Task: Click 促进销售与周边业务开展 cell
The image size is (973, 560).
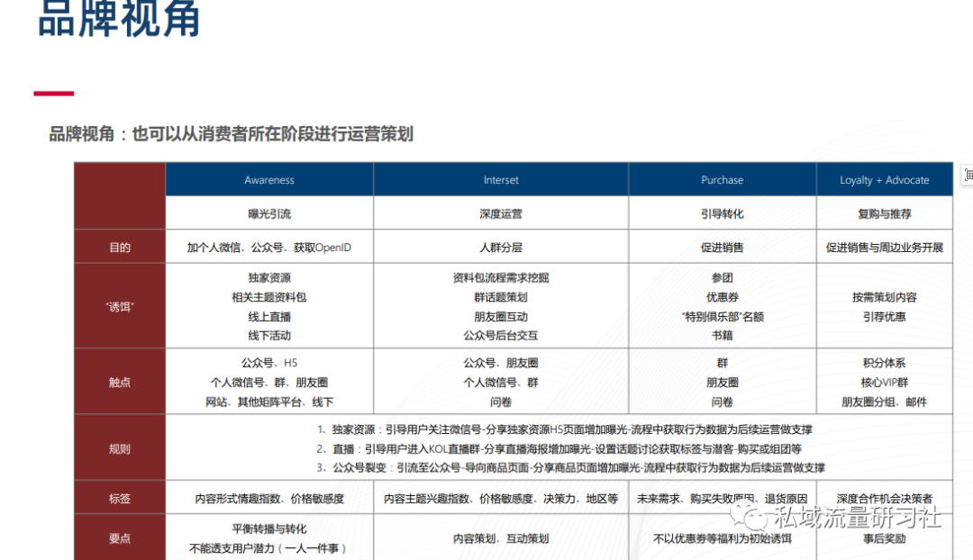Action: coord(885,248)
